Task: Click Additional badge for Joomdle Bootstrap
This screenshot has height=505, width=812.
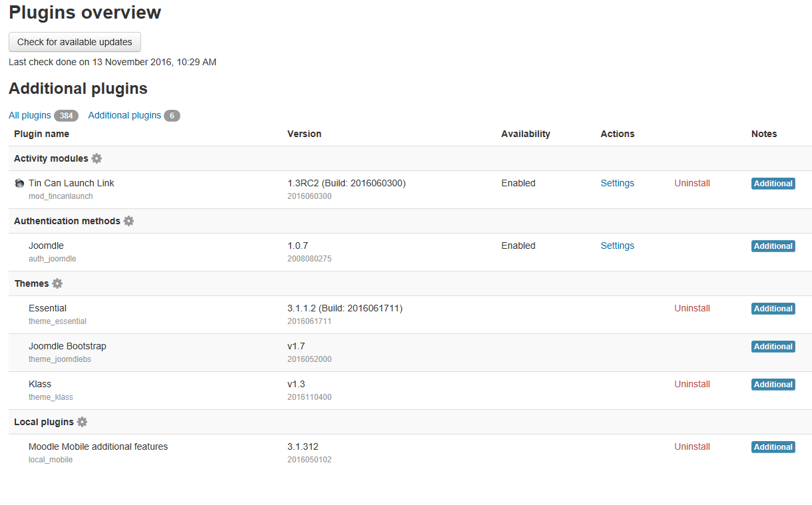Action: (773, 347)
